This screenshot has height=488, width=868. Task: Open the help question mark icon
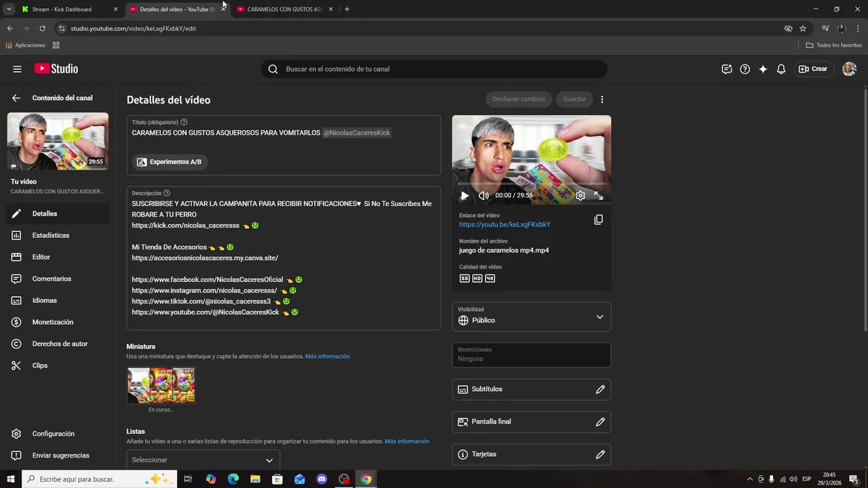pyautogui.click(x=745, y=69)
